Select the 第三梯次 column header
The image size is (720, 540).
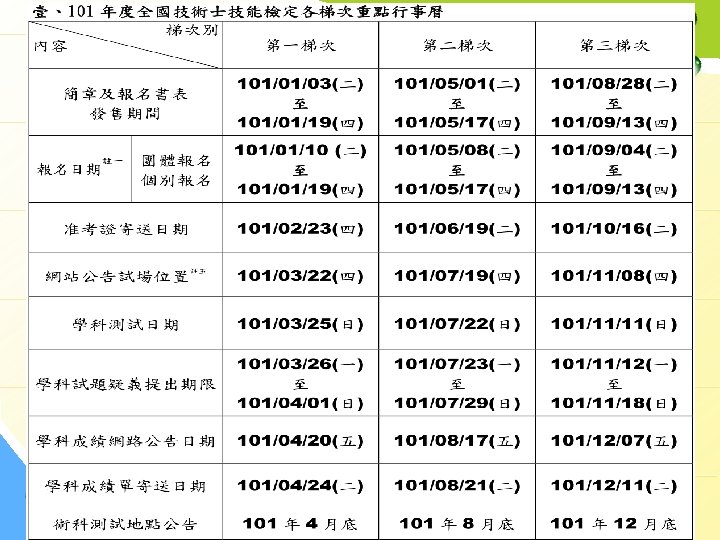614,45
